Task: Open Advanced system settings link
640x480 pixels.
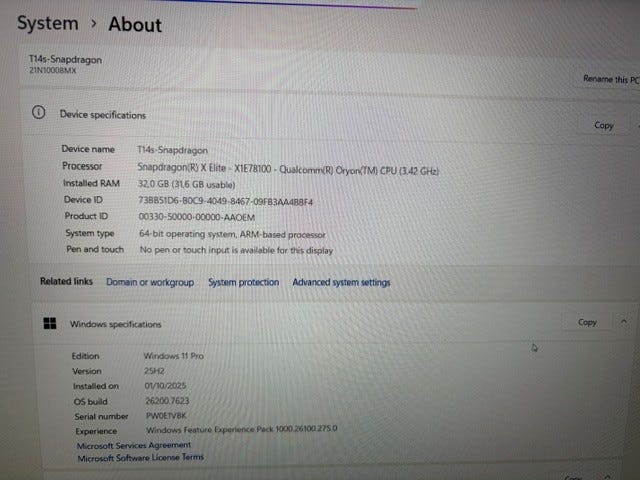Action: coord(341,282)
